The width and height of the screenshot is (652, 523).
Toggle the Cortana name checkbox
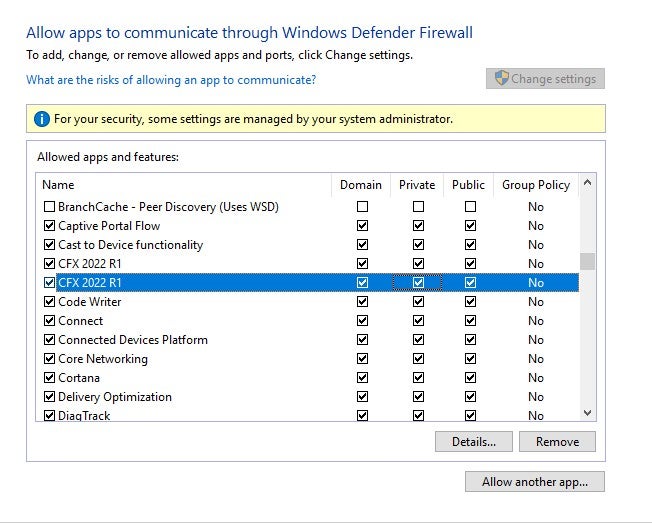49,377
